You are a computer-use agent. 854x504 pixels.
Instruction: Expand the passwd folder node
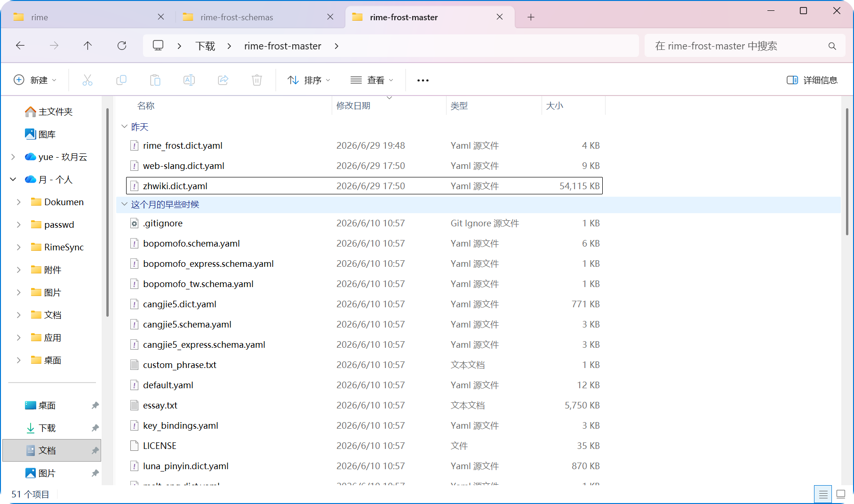pos(19,224)
